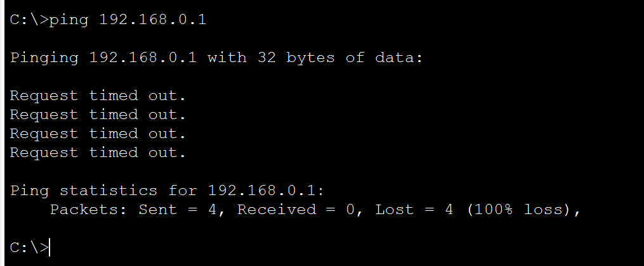Click the first 'Request timed out.' line
Viewport: 644px width, 266px height.
(98, 96)
